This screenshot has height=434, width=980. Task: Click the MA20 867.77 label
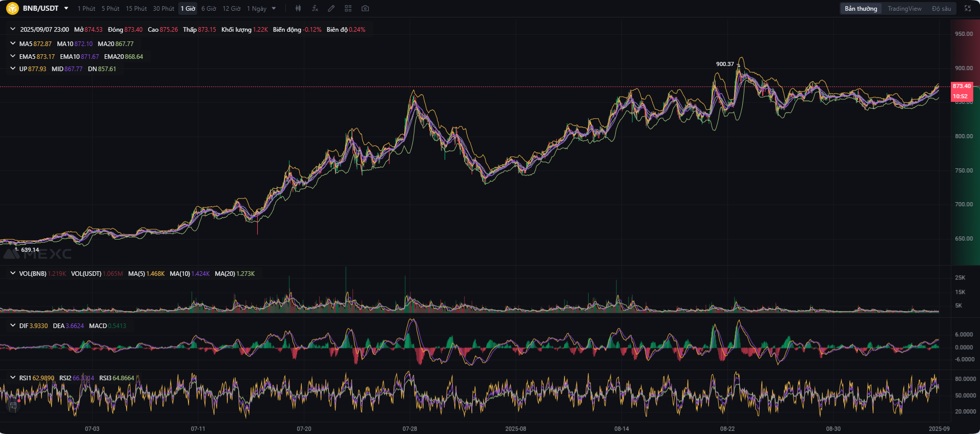click(x=116, y=44)
